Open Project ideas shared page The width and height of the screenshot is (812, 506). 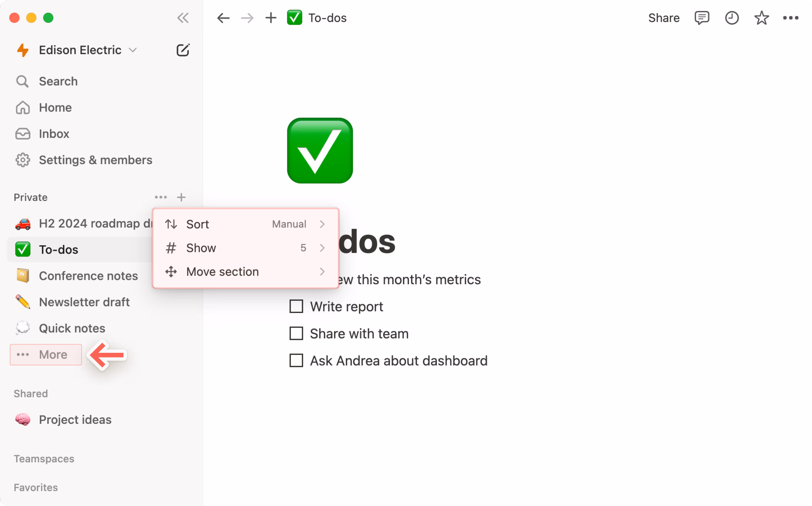click(x=75, y=419)
